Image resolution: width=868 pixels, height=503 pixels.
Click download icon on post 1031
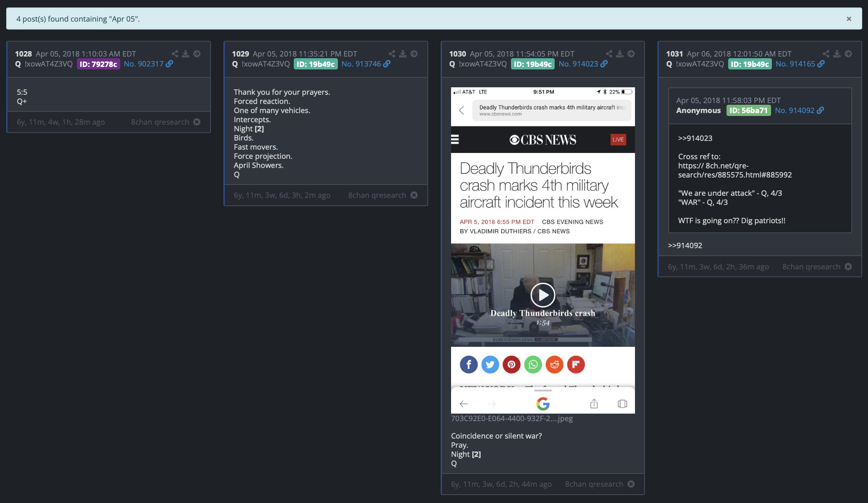coord(837,54)
